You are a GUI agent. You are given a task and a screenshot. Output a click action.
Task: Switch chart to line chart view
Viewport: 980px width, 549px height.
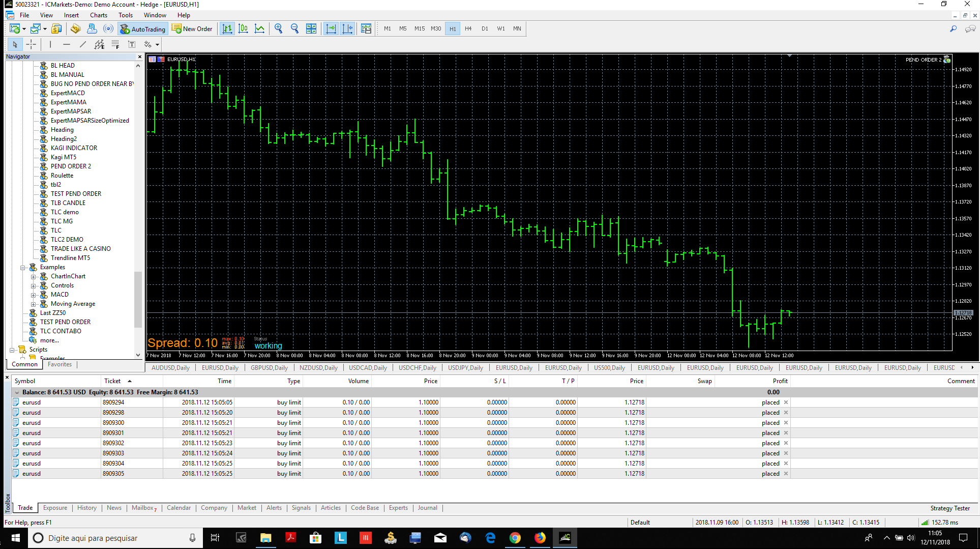(x=259, y=29)
